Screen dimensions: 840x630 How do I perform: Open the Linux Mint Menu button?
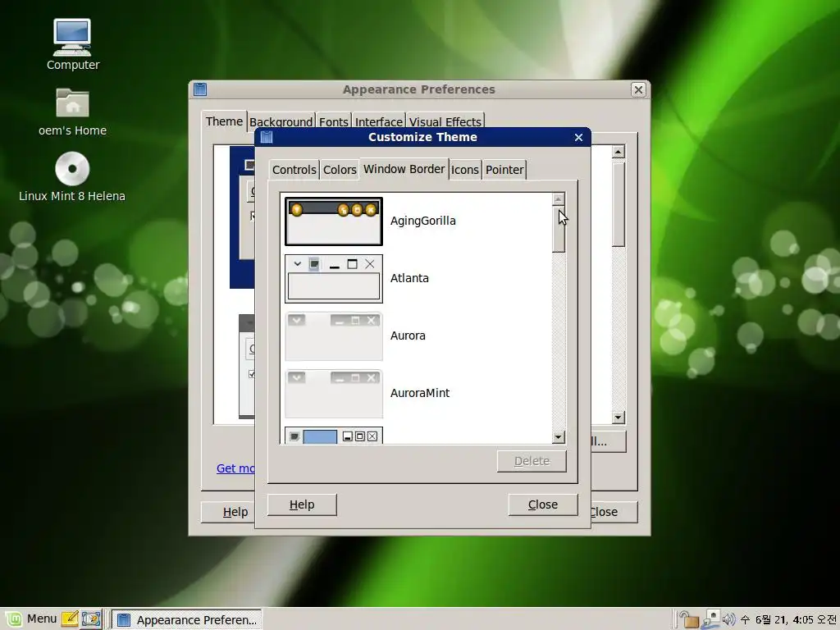[31, 619]
